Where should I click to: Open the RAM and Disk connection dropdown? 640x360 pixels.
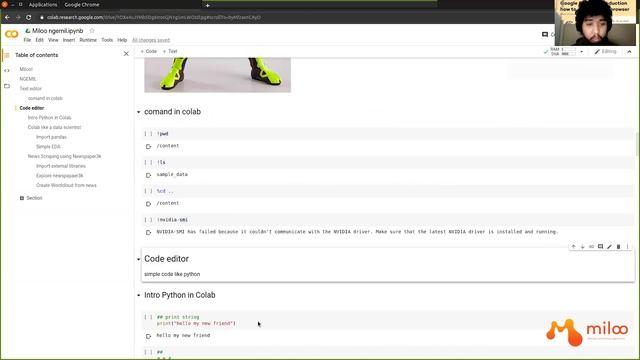582,52
